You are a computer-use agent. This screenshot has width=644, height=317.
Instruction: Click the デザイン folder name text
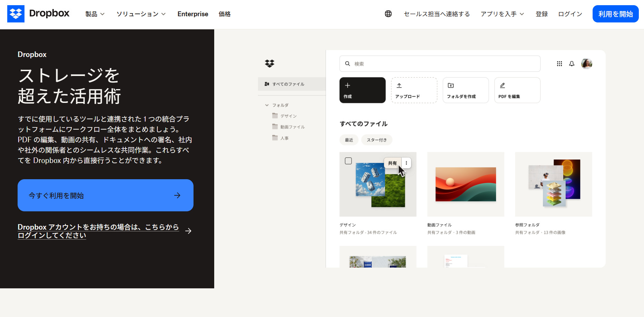(x=348, y=225)
